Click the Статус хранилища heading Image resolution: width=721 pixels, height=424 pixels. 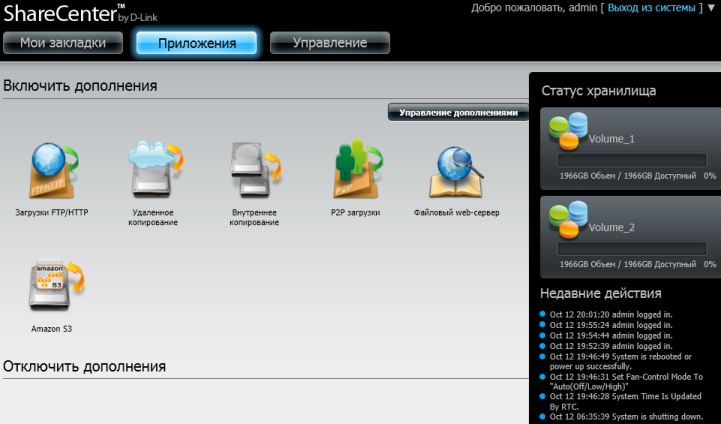click(599, 91)
